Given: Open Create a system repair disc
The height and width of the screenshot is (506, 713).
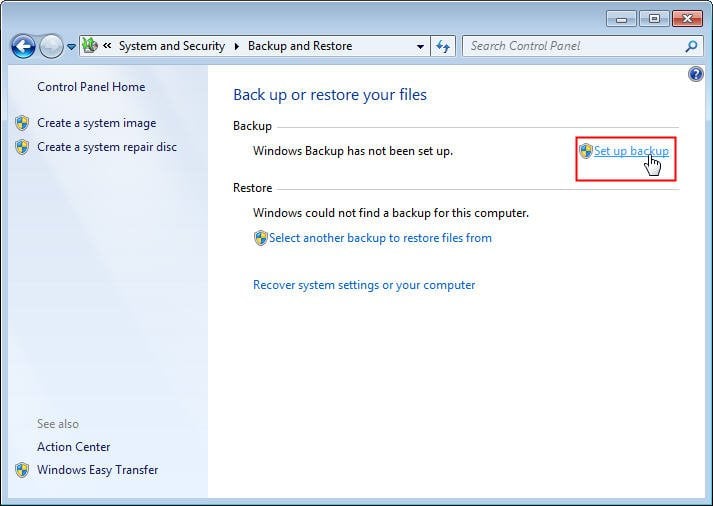Looking at the screenshot, I should (x=107, y=147).
